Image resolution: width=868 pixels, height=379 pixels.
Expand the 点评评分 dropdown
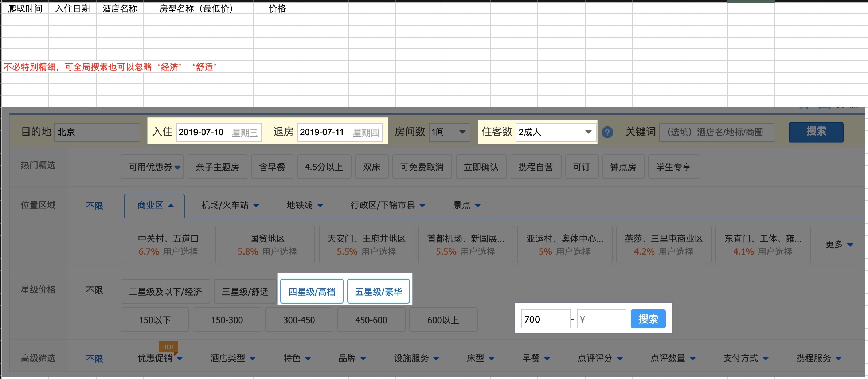click(x=600, y=358)
